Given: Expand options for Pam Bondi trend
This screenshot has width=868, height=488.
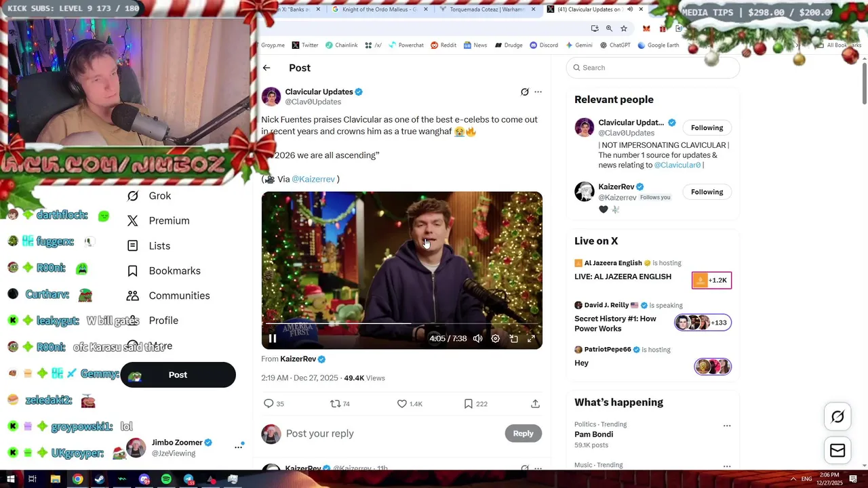Looking at the screenshot, I should 727,426.
